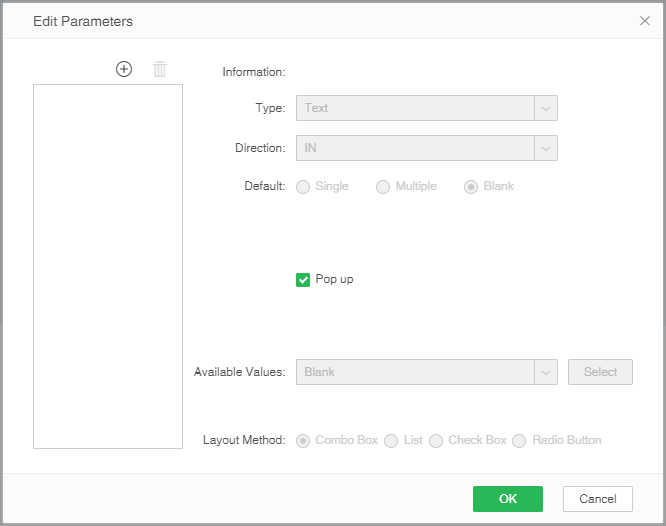666x526 pixels.
Task: Click the delete parameter trash icon
Action: [x=160, y=69]
